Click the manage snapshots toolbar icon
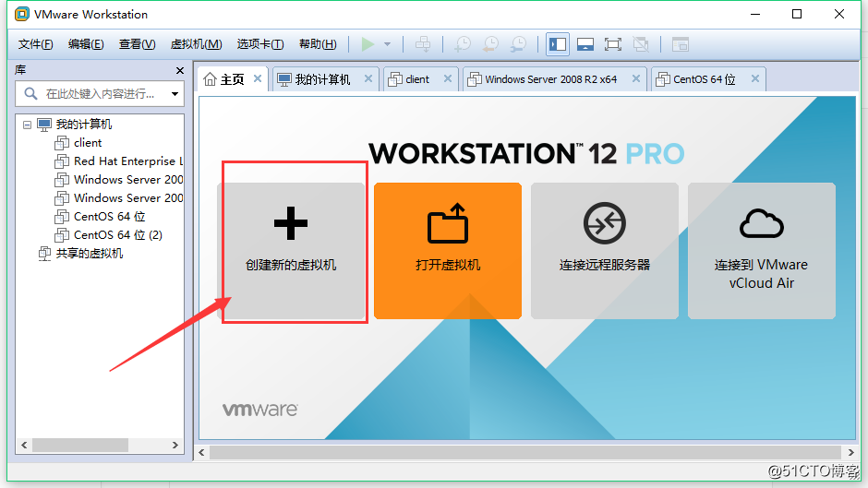This screenshot has width=868, height=488. click(519, 44)
